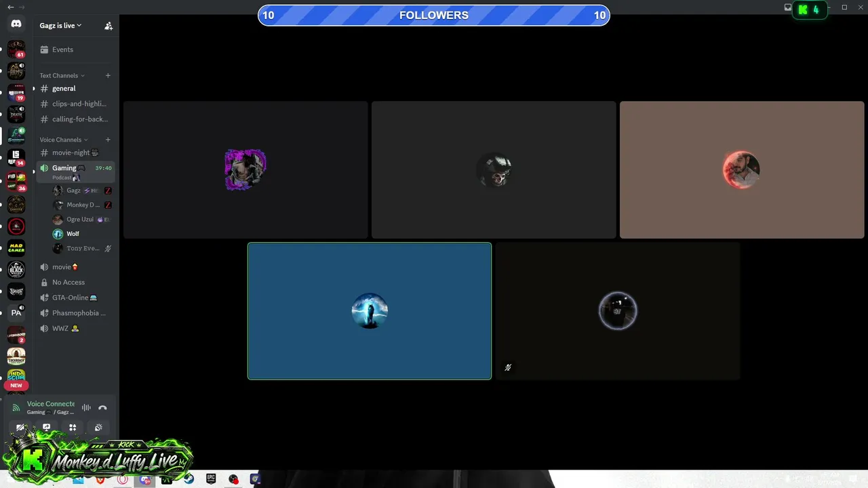868x488 pixels.
Task: Focus the skull-mask avatar participant tile
Action: (x=494, y=170)
